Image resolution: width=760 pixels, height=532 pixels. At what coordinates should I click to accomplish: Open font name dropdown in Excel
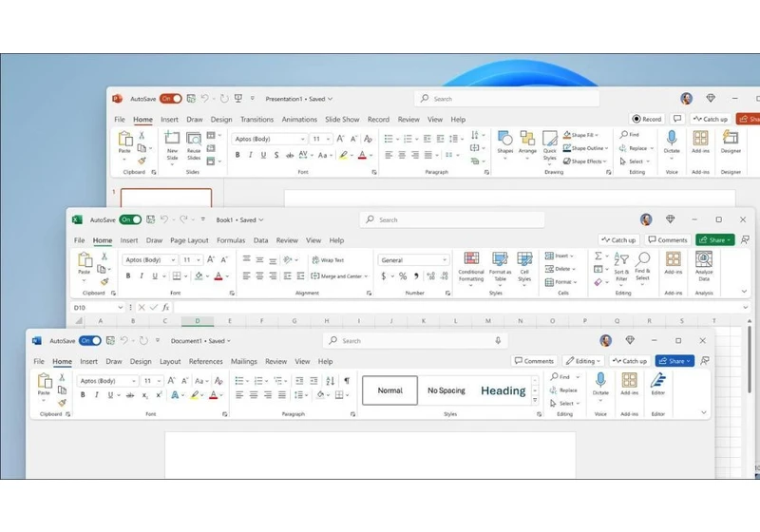pos(173,260)
